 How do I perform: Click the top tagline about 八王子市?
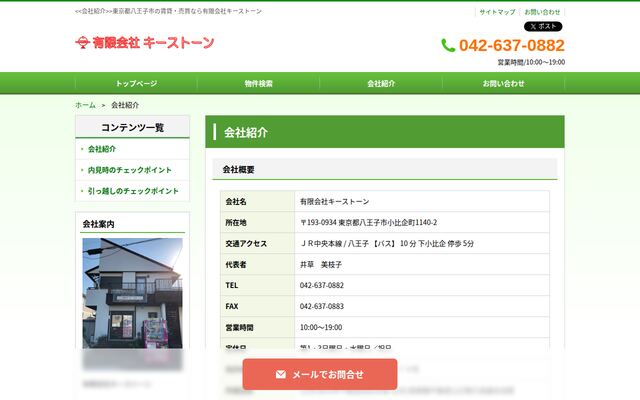click(x=168, y=11)
